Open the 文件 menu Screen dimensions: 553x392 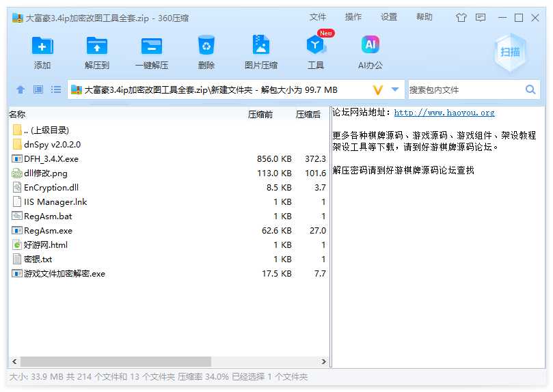(317, 17)
